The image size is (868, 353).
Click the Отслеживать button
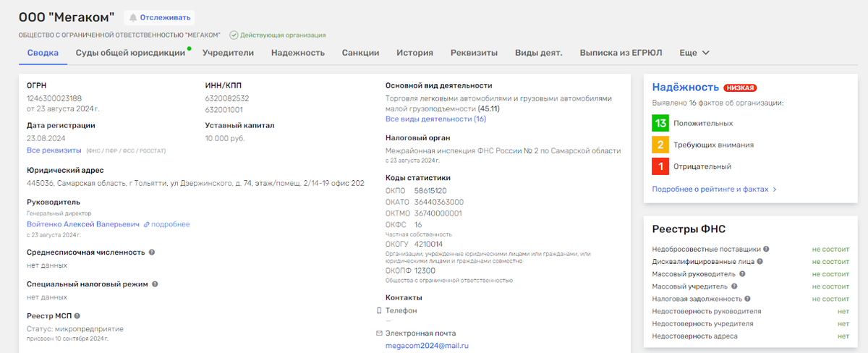coord(159,17)
